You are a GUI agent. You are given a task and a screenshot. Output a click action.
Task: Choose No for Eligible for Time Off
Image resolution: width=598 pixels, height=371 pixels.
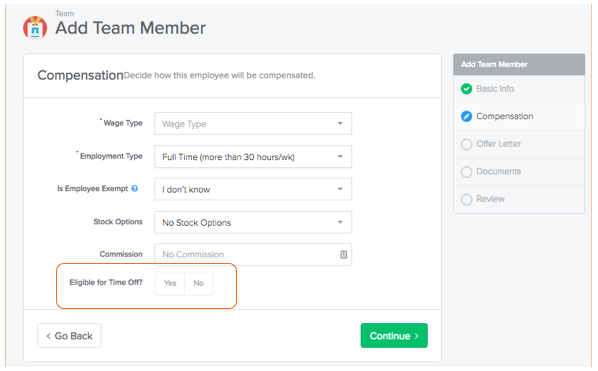click(198, 283)
